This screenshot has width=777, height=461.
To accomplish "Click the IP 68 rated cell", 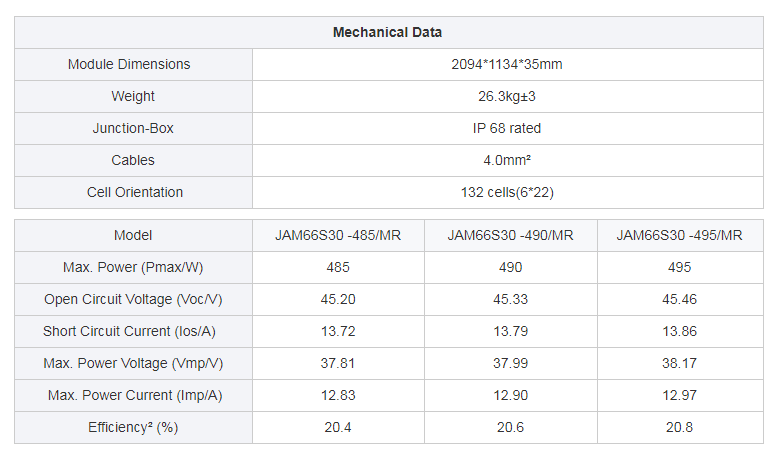I will tap(507, 128).
